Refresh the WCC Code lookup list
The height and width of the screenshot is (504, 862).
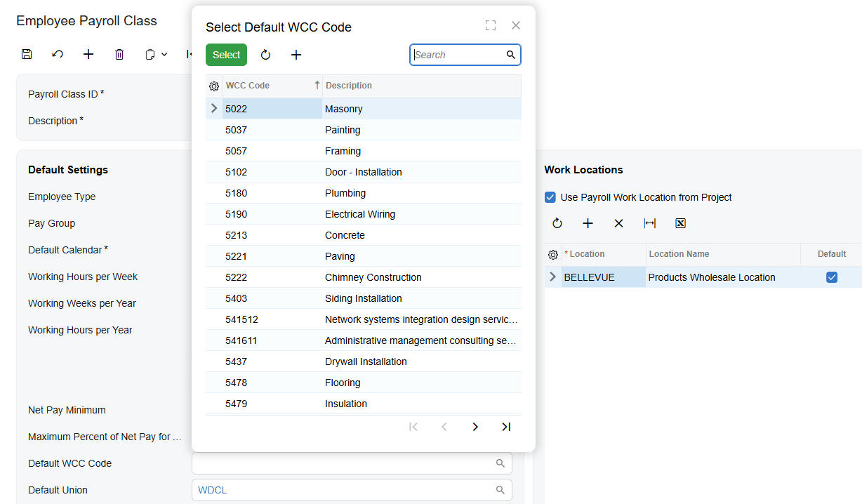[x=265, y=55]
